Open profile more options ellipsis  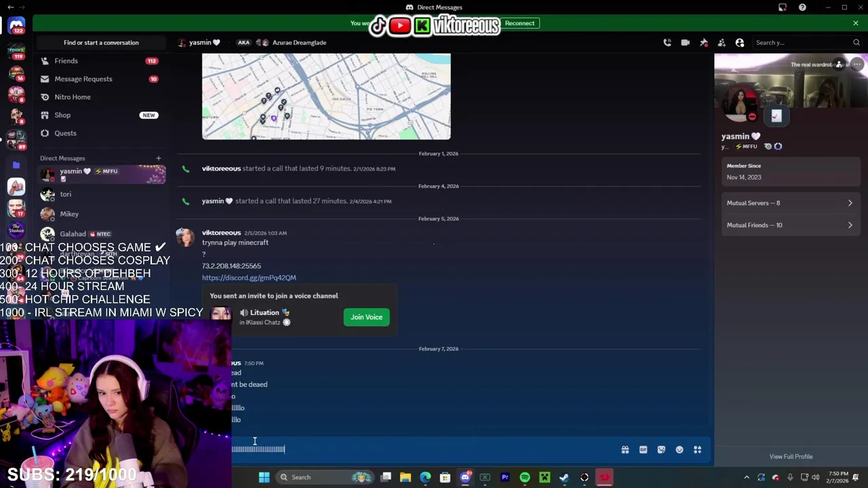point(857,64)
